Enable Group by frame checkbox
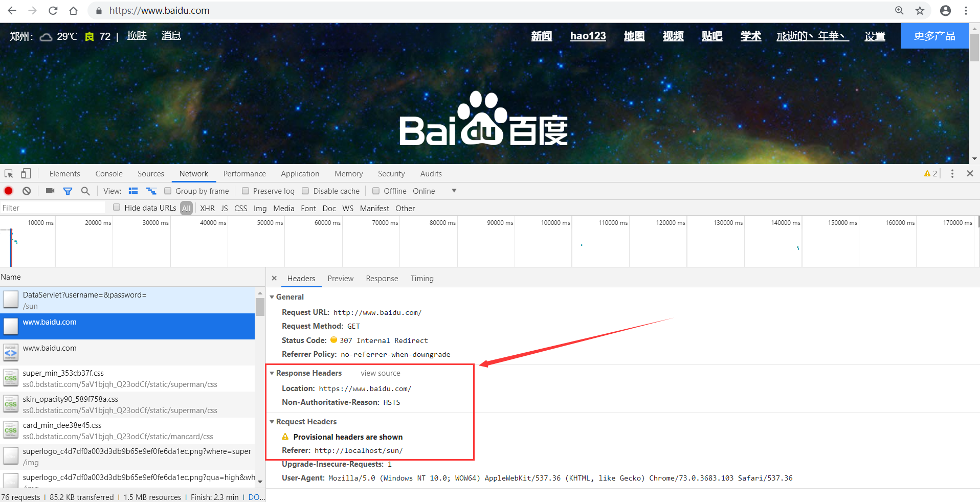Viewport: 980px width, 502px height. [167, 191]
